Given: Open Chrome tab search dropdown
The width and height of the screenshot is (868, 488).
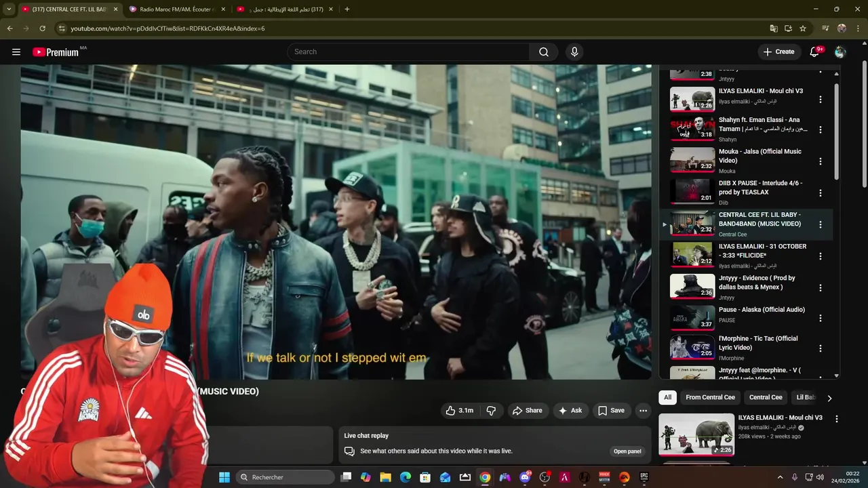Looking at the screenshot, I should [x=9, y=9].
